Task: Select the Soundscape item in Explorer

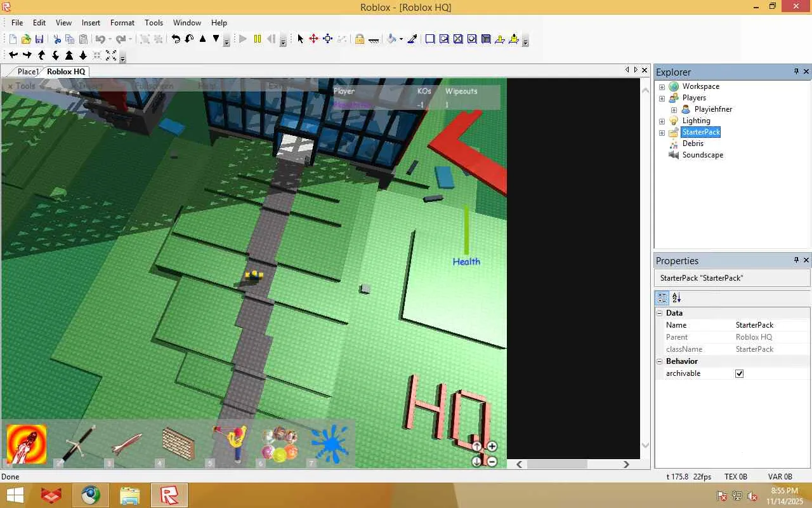Action: pos(702,155)
